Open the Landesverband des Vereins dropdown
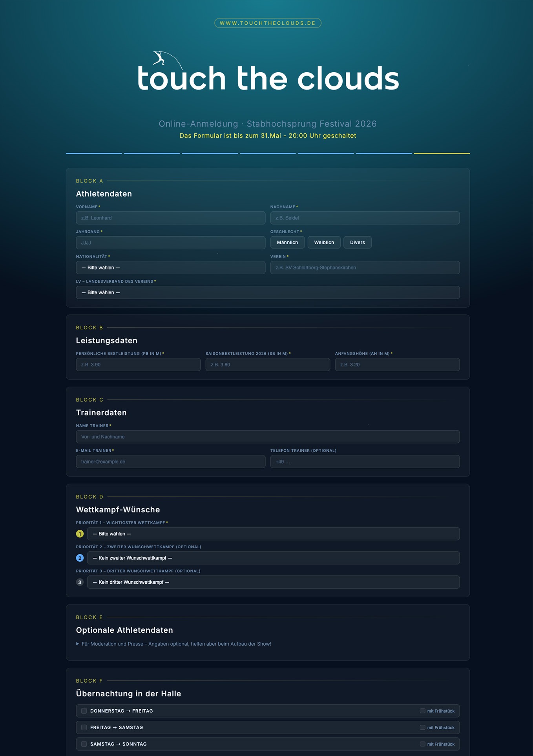This screenshot has width=533, height=756. [268, 292]
